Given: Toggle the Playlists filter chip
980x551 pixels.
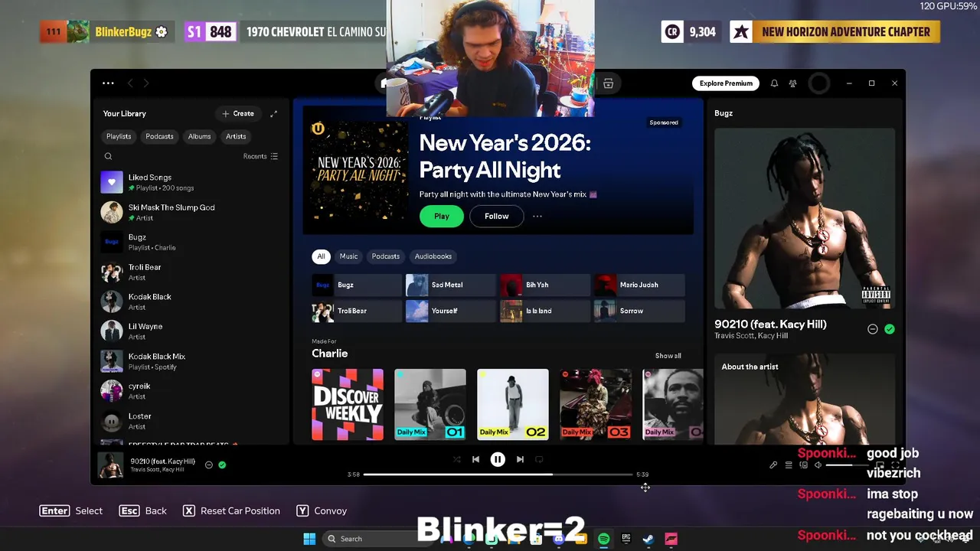Looking at the screenshot, I should (x=119, y=136).
